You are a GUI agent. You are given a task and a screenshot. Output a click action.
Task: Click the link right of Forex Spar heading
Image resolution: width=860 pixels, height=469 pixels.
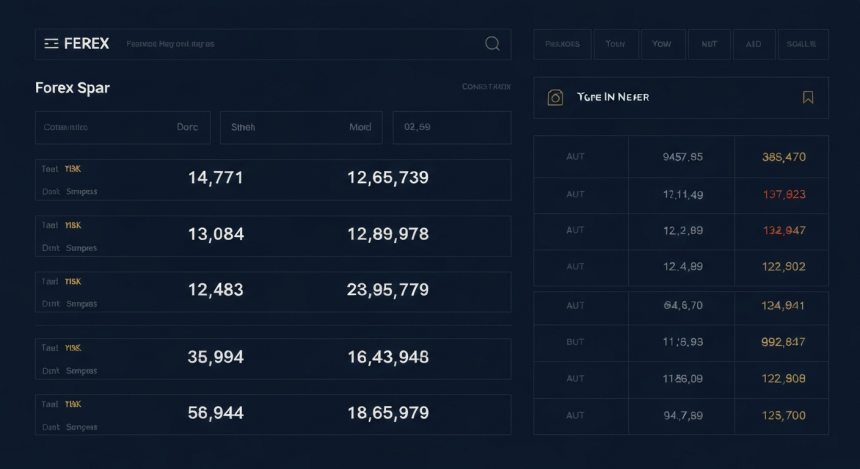click(x=486, y=87)
